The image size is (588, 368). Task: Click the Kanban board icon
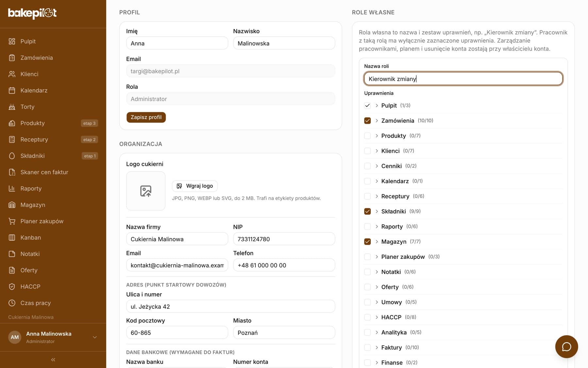click(x=12, y=237)
